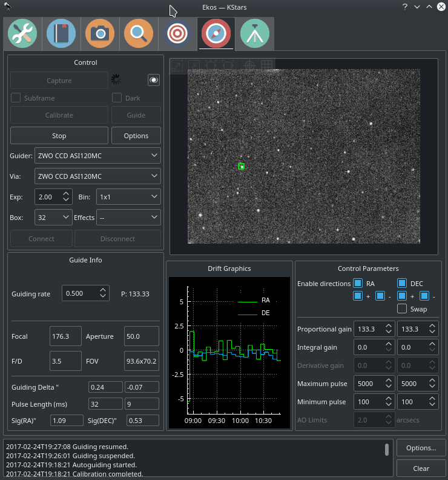
Task: Disable RA direction checkbox
Action: coord(358,284)
